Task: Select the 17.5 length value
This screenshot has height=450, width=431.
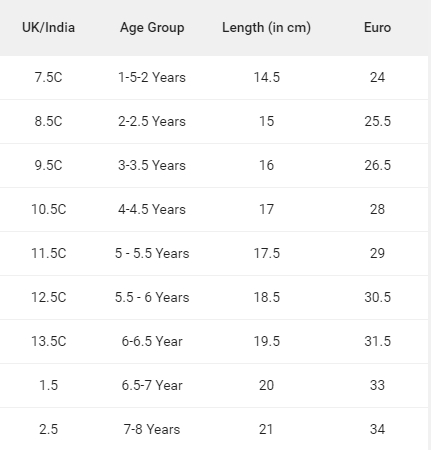Action: (267, 253)
